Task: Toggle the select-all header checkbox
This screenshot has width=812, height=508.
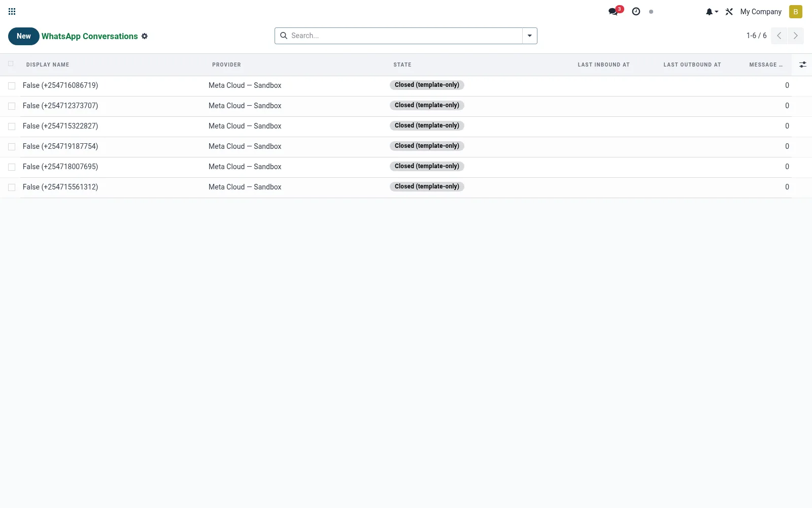Action: (x=11, y=64)
